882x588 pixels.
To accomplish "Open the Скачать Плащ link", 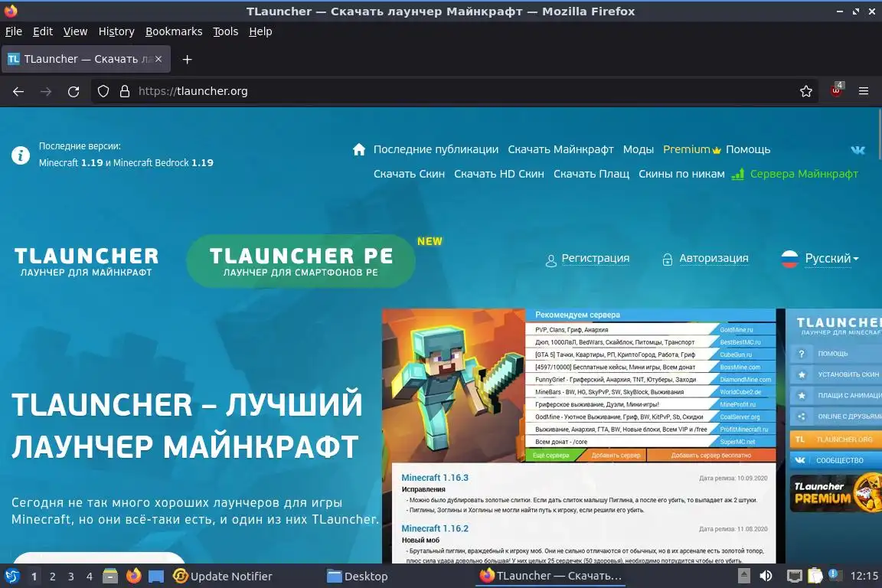I will [x=591, y=174].
